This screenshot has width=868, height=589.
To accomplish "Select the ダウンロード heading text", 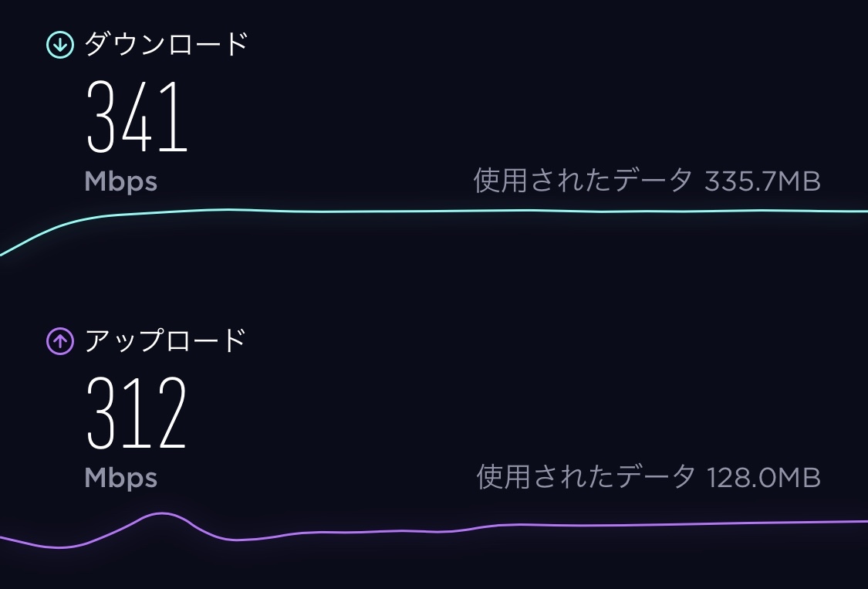I will tap(165, 44).
